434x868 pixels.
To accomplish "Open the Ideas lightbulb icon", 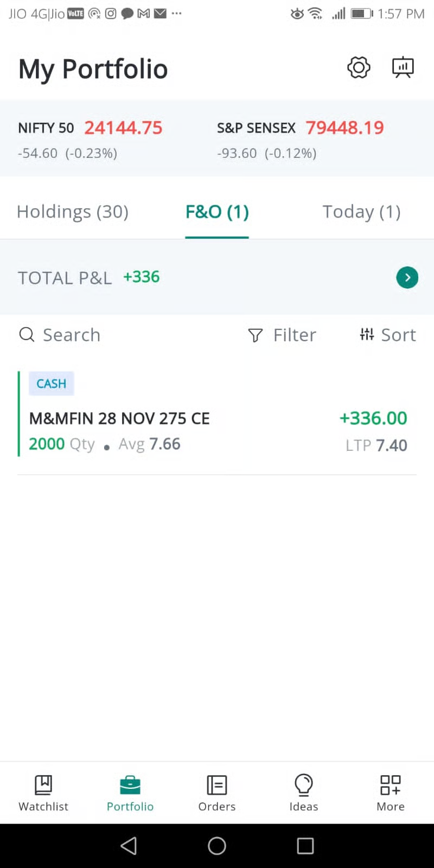I will click(304, 784).
